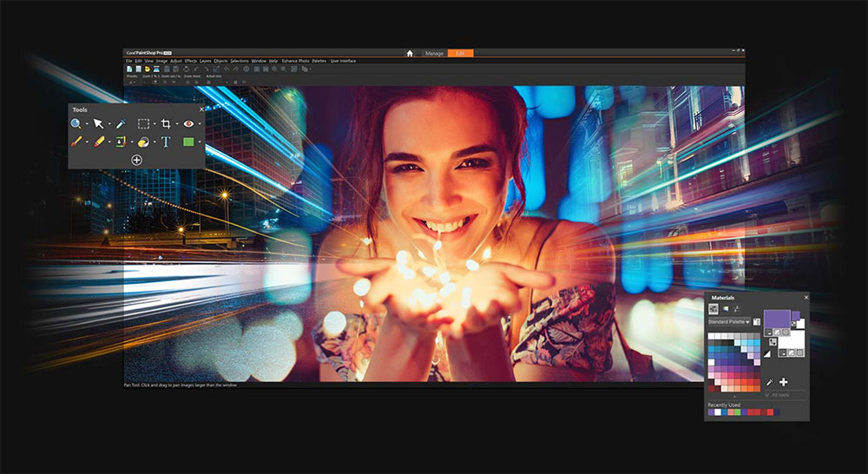Open the User Interface menu
The height and width of the screenshot is (474, 868).
[343, 61]
